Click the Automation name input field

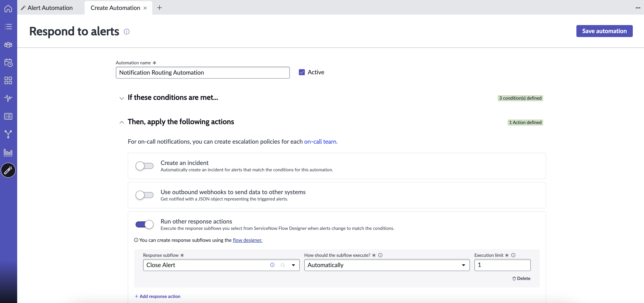click(x=202, y=73)
